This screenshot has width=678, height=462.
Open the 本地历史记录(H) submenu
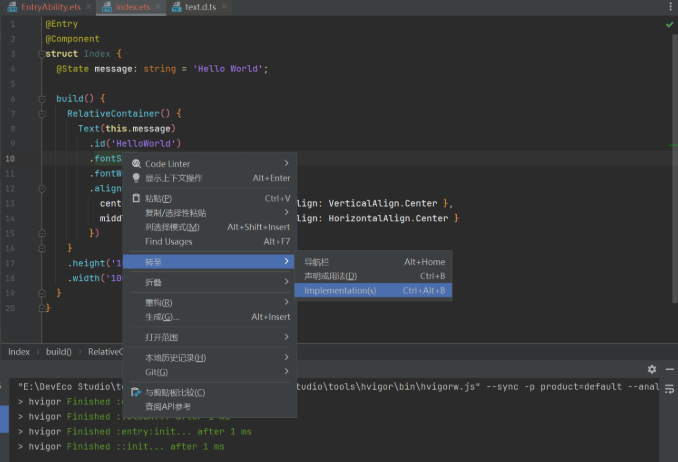click(x=210, y=357)
